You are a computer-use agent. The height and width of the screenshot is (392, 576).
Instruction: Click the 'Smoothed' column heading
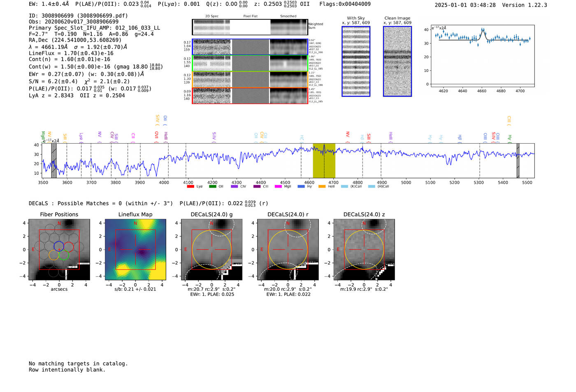click(288, 16)
